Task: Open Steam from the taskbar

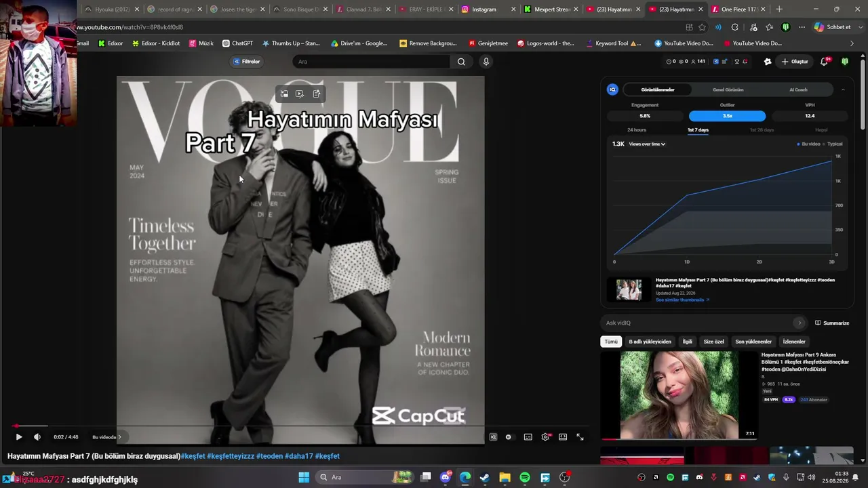Action: (x=485, y=477)
